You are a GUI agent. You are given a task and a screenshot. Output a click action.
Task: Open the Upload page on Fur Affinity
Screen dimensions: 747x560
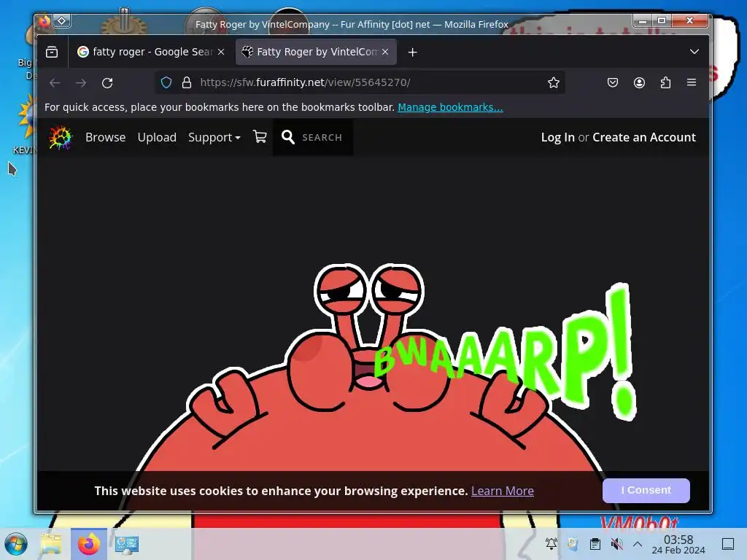coord(157,137)
